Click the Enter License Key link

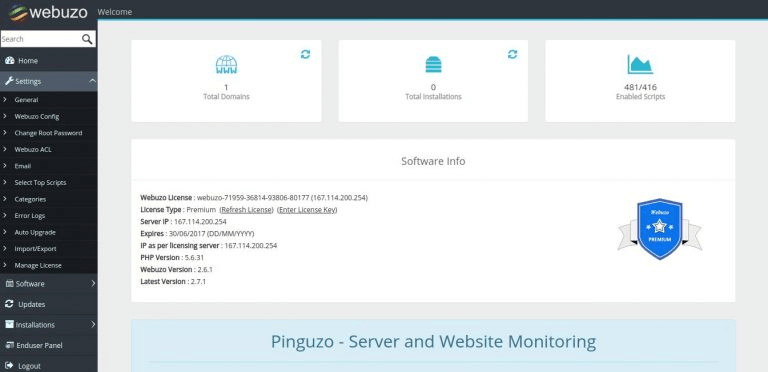pyautogui.click(x=307, y=209)
